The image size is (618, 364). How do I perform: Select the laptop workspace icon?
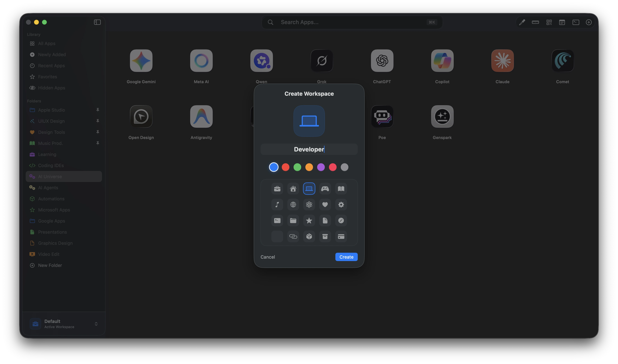point(309,189)
